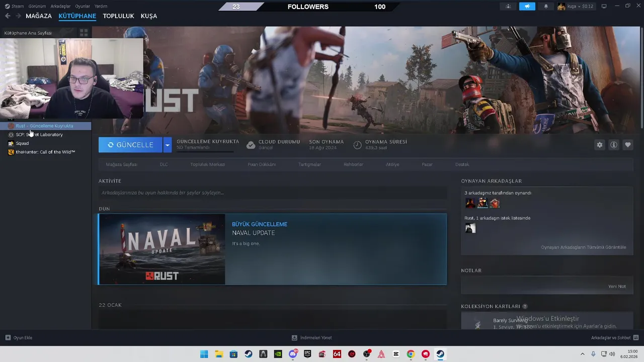Image resolution: width=644 pixels, height=362 pixels.
Task: Click the wishlist friend avatar under Rust istek listesinde
Action: coord(470,228)
